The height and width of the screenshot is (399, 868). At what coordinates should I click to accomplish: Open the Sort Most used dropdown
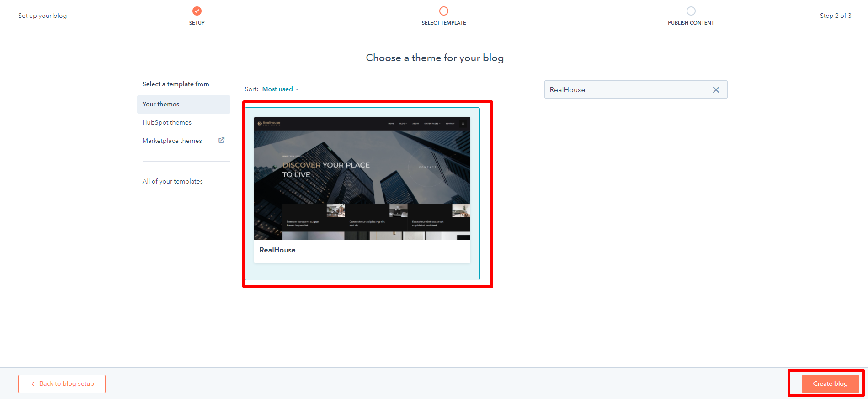(x=281, y=89)
